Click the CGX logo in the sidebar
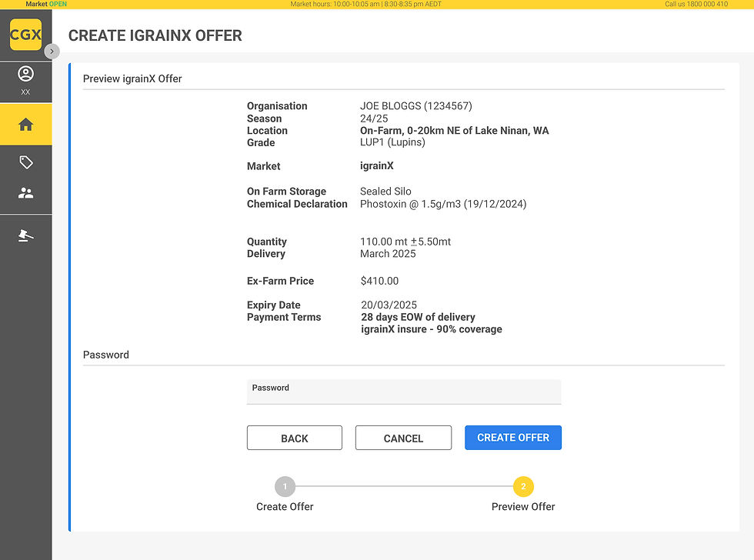754x560 pixels. point(25,34)
